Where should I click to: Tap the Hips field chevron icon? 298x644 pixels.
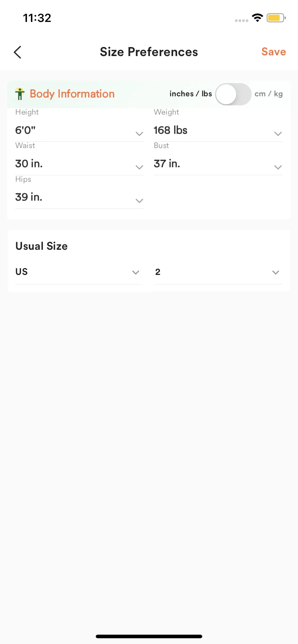point(139,201)
